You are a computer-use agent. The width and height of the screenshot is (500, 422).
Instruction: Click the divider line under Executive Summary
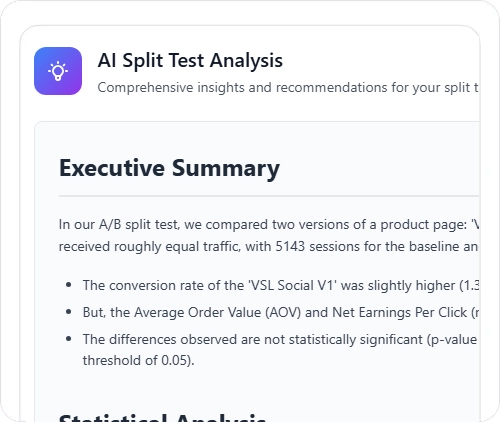269,196
